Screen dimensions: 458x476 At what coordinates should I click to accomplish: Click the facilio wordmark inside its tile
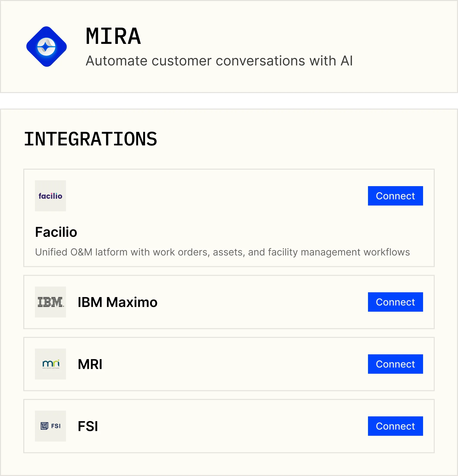point(50,196)
